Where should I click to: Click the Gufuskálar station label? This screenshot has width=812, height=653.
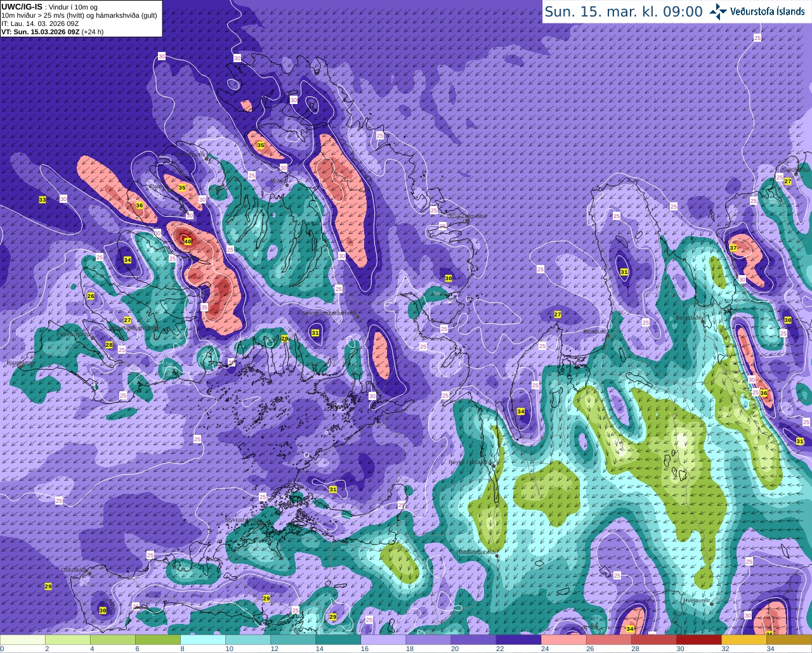pos(74,570)
